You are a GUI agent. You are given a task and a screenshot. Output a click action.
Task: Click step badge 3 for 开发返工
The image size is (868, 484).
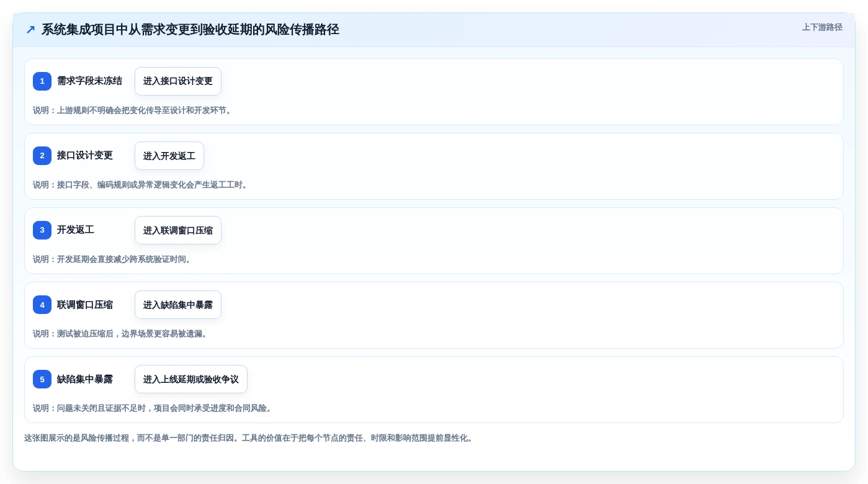[42, 230]
